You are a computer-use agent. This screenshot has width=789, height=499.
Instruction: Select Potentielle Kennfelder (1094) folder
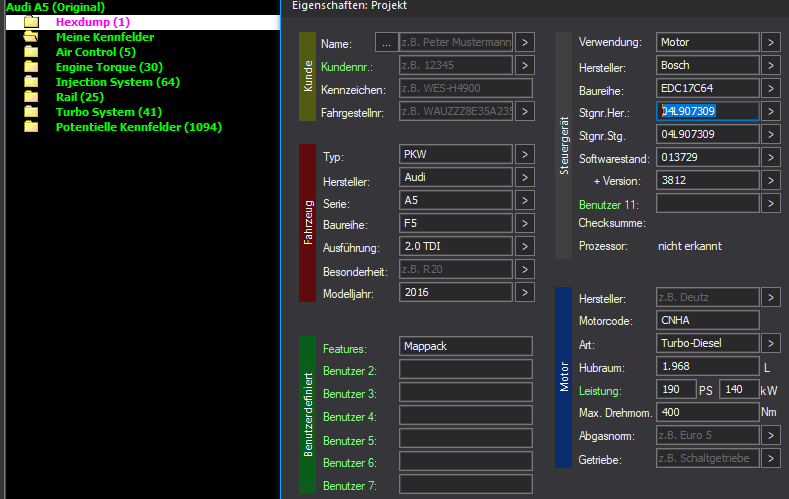tap(138, 127)
